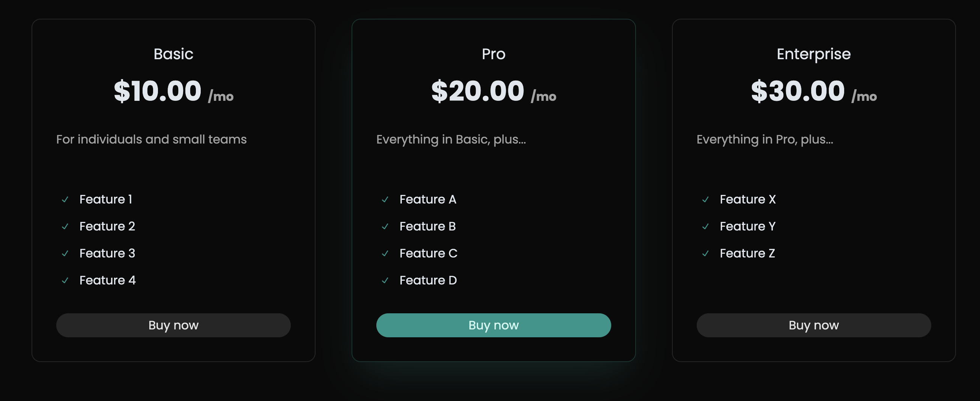Click the checkmark icon beside Feature Y
The image size is (980, 401).
[x=705, y=226]
